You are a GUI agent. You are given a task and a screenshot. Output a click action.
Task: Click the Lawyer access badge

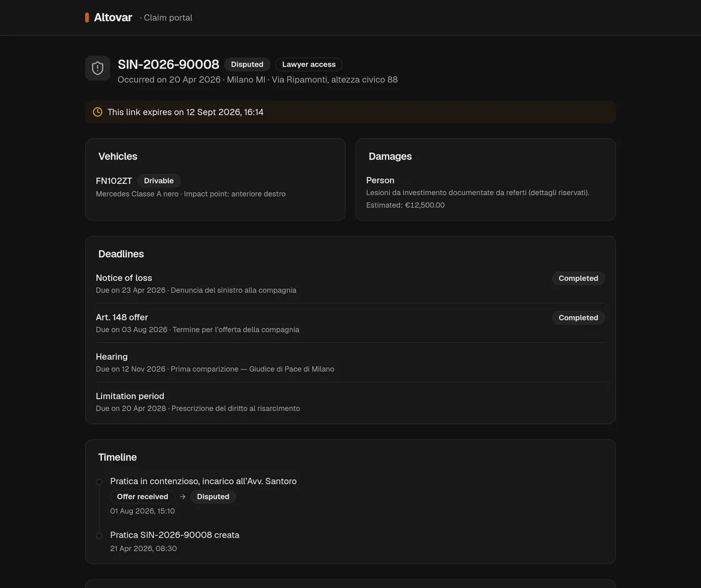[x=309, y=64]
